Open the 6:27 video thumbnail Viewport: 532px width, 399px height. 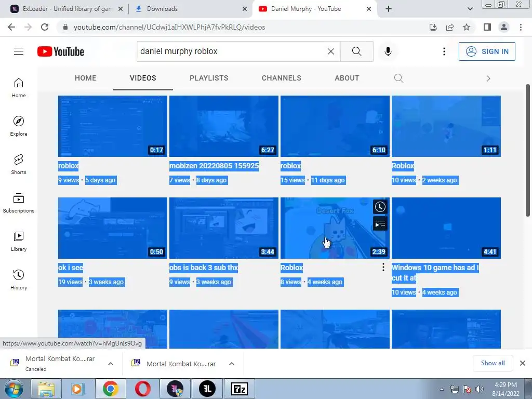(x=223, y=126)
